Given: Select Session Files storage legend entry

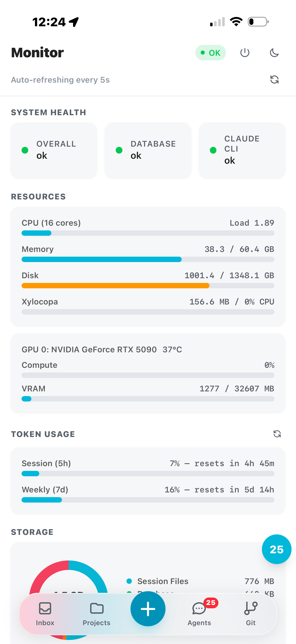Looking at the screenshot, I should click(200, 581).
